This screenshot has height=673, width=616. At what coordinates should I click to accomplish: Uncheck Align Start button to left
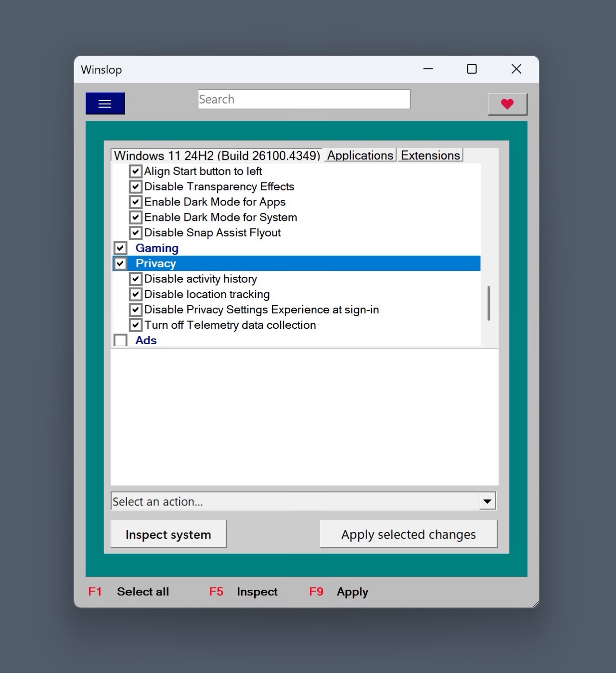pos(136,171)
